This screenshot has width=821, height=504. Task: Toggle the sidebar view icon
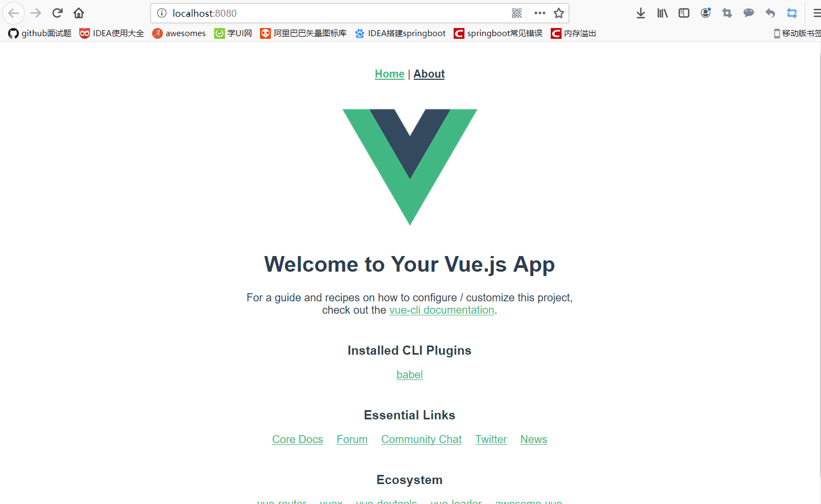pos(684,13)
